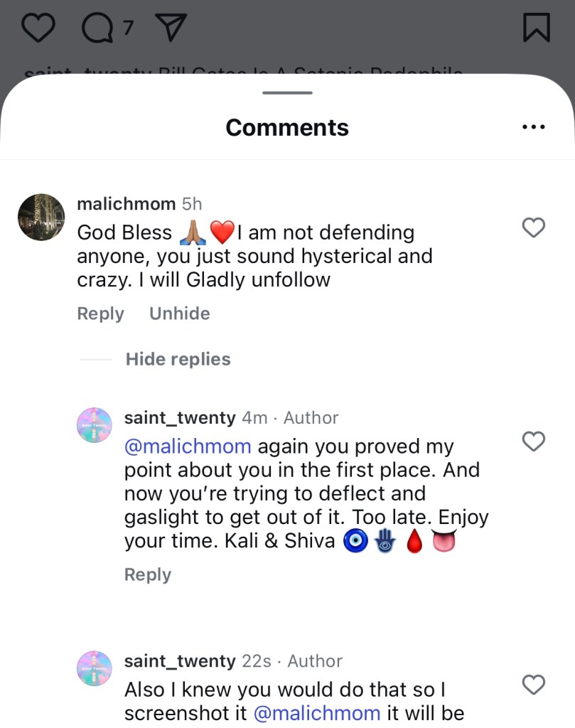This screenshot has height=728, width=575.
Task: Open the post comments bubble icon
Action: pos(97,28)
